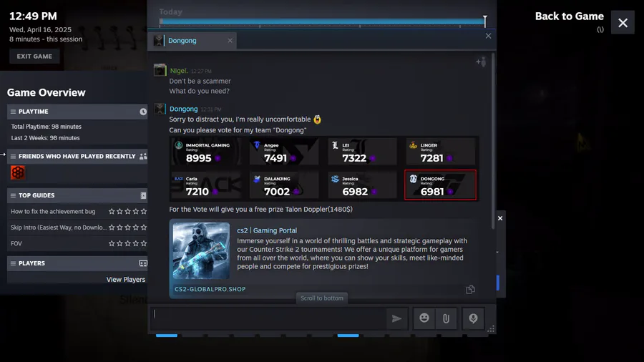Click the Playtime section drag handle
644x362 pixels.
13,112
